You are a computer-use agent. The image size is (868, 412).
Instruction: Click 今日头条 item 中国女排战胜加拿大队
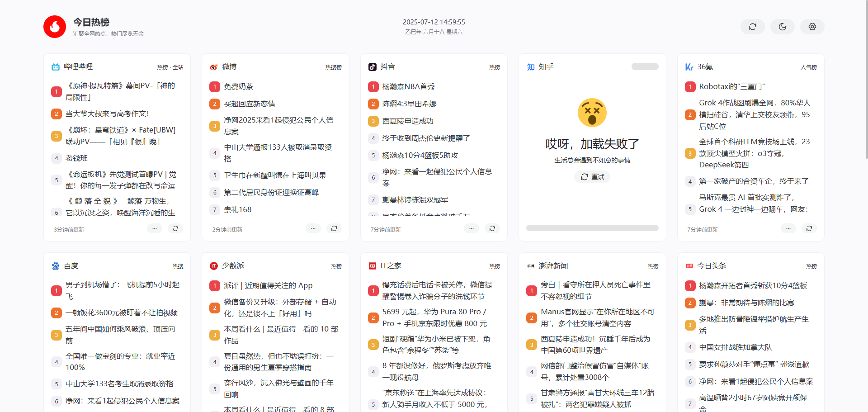tap(736, 347)
